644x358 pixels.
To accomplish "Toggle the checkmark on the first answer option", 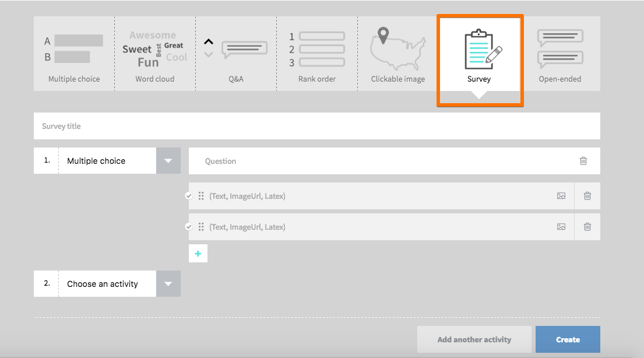I will click(189, 196).
